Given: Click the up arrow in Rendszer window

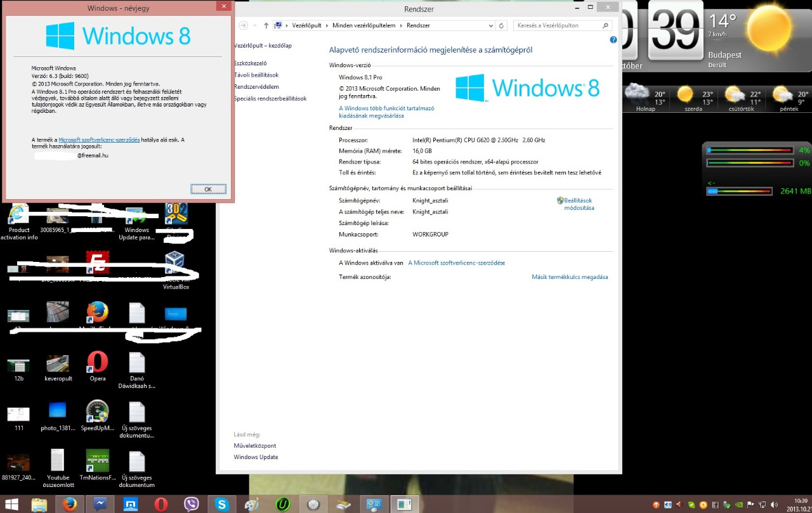Looking at the screenshot, I should [x=266, y=25].
